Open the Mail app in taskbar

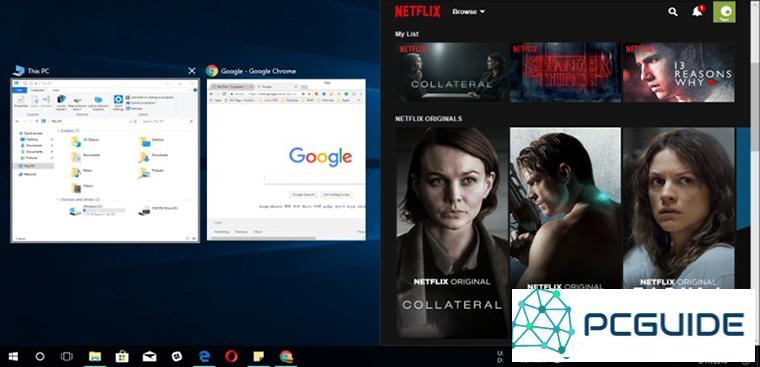point(149,356)
